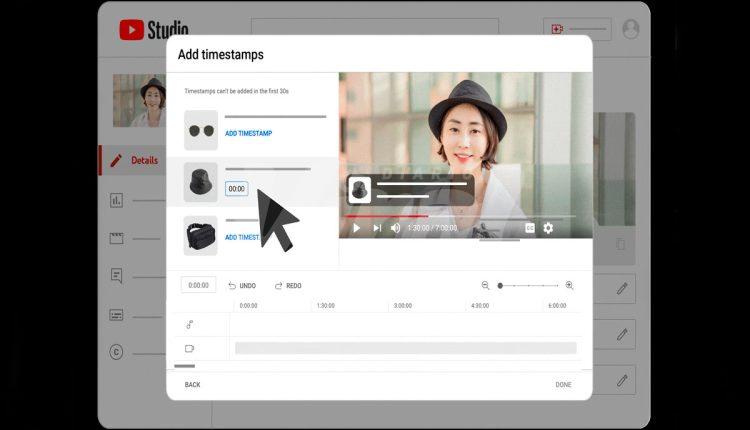Image resolution: width=750 pixels, height=430 pixels.
Task: Open the player settings gear
Action: coord(548,228)
